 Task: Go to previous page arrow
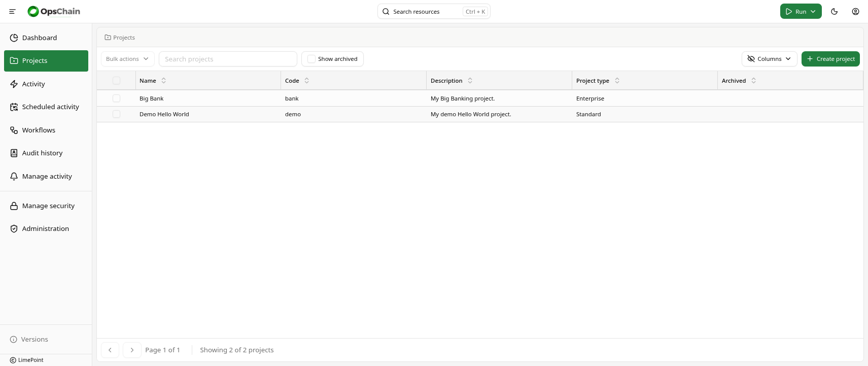tap(110, 350)
